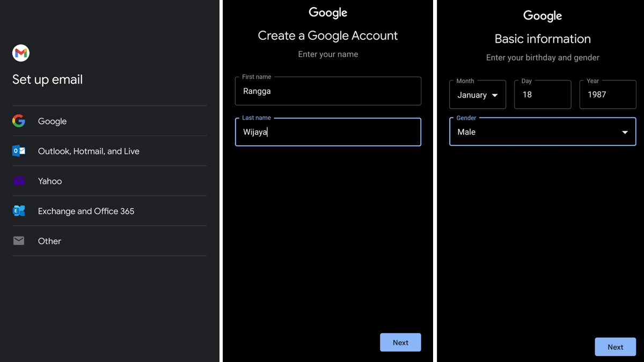This screenshot has width=644, height=362.
Task: Click the Google logo above Create account form
Action: 327,12
